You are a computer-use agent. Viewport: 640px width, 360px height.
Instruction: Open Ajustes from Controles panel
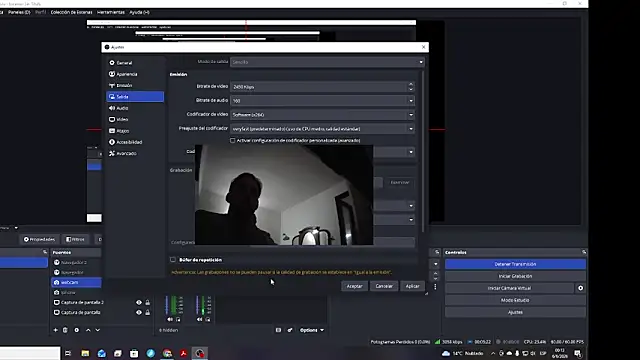pyautogui.click(x=515, y=312)
